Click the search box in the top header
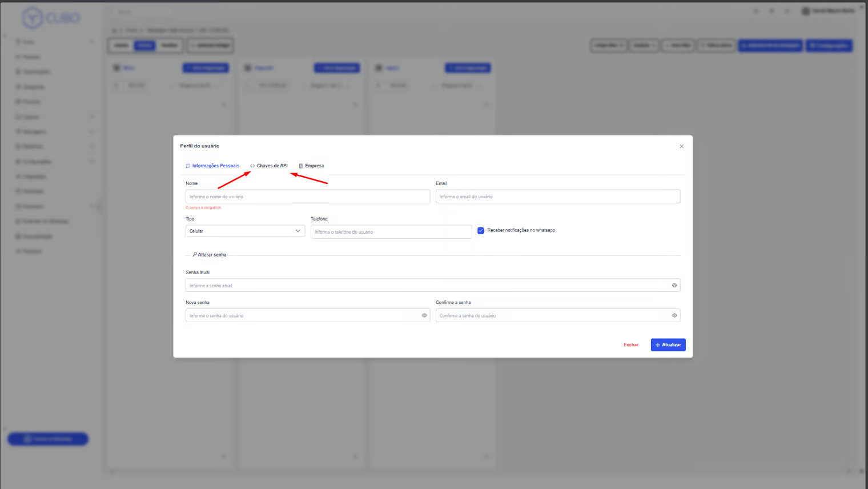The height and width of the screenshot is (489, 868). coord(143,11)
